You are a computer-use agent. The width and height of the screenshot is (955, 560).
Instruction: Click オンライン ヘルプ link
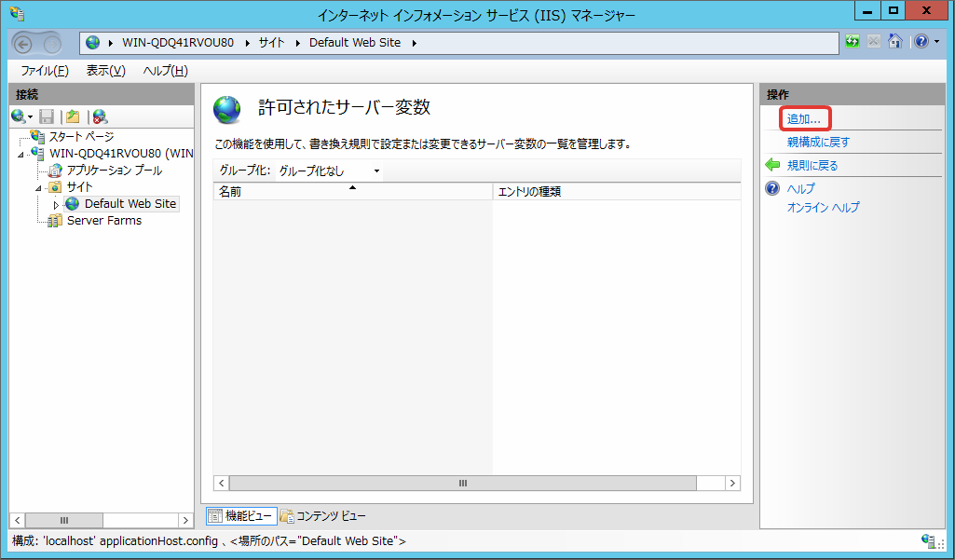(x=823, y=207)
